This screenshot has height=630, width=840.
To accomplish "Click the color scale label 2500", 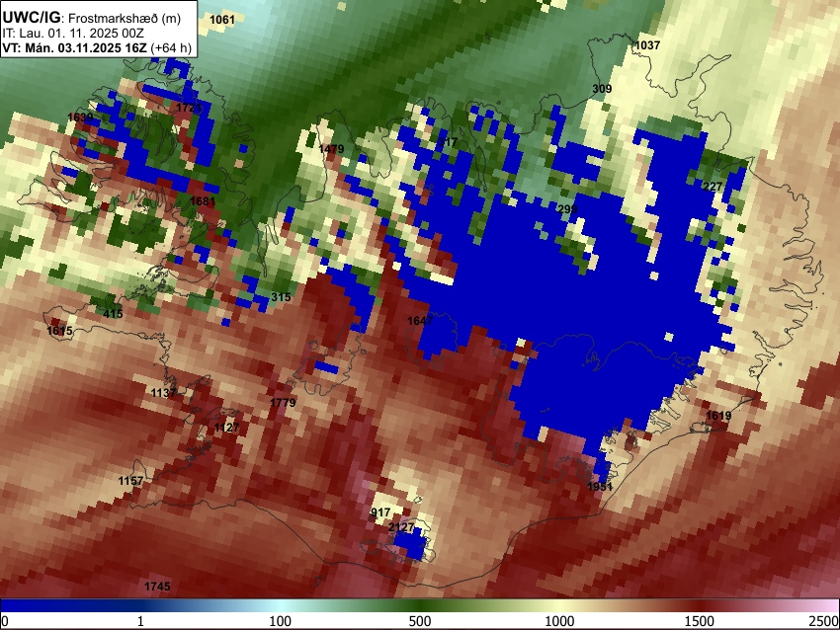I will pyautogui.click(x=824, y=621).
